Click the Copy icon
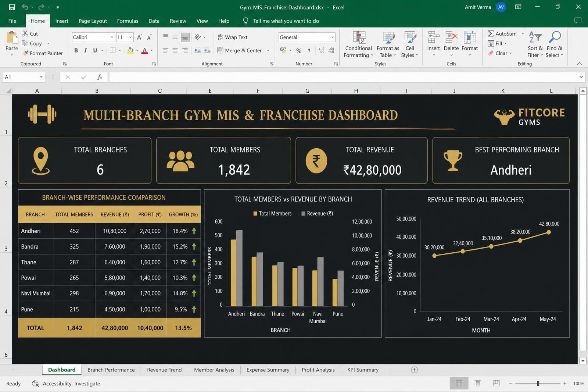The width and height of the screenshot is (588, 392). coord(25,43)
